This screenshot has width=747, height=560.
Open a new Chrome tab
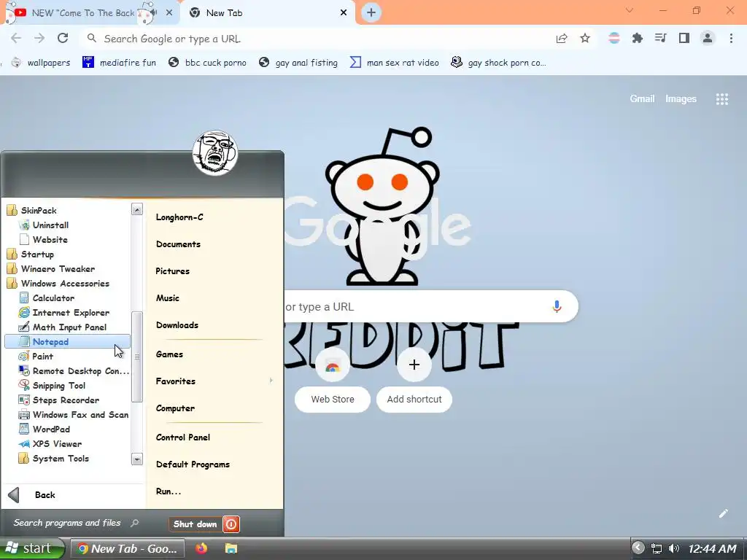click(x=371, y=12)
